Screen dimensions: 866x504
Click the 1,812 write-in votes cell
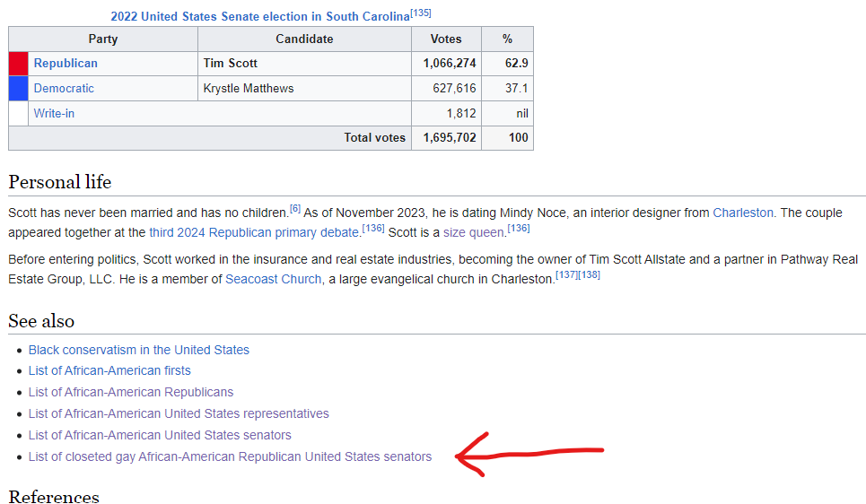(446, 113)
